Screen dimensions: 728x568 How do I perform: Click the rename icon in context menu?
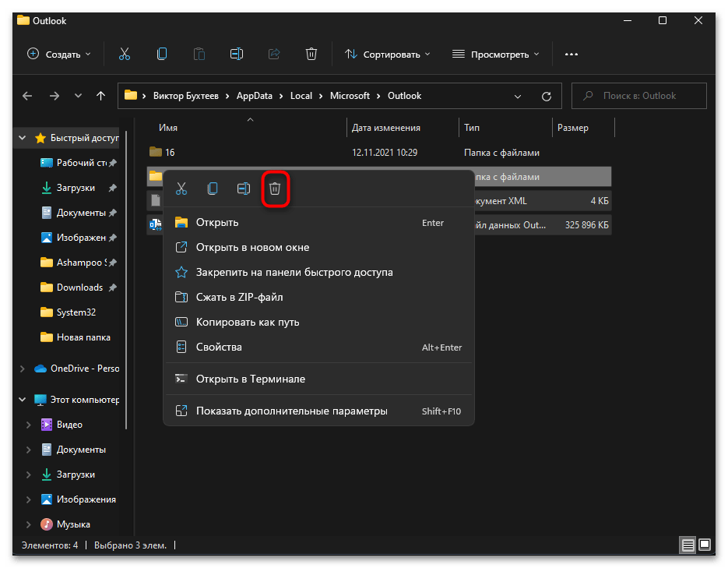tap(243, 189)
